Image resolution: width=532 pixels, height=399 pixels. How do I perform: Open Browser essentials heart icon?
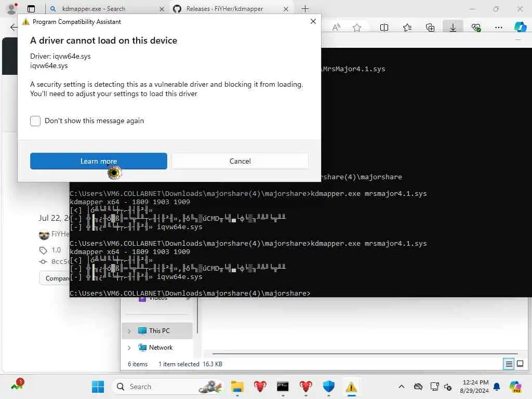[476, 28]
